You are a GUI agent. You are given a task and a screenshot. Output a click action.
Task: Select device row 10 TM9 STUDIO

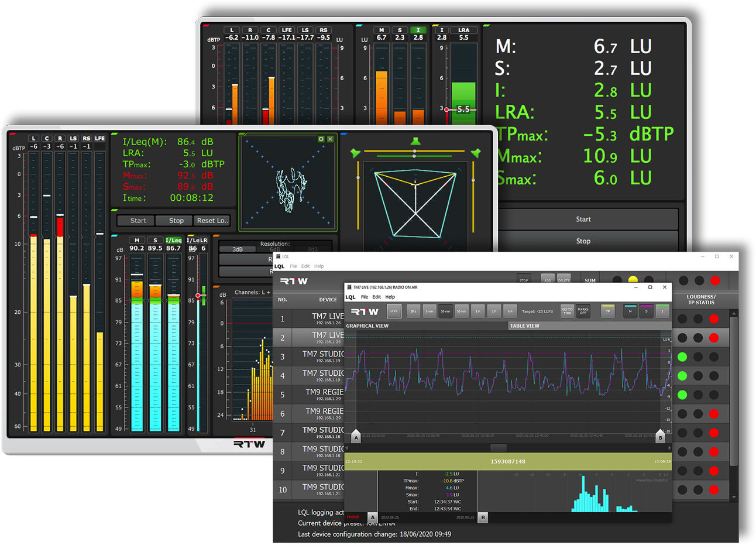tap(310, 489)
